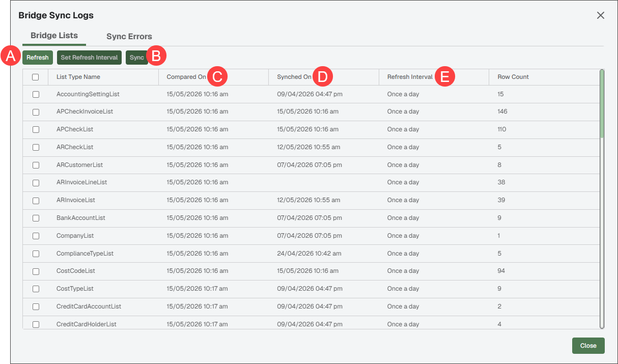Click the ARCheckList name cell
This screenshot has height=364, width=618.
click(x=75, y=147)
